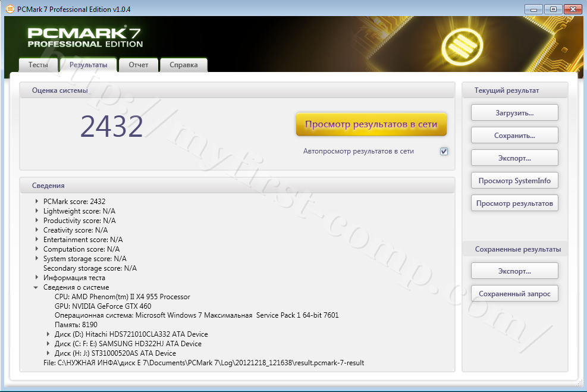Click the PCMark title bar app icon

point(10,9)
